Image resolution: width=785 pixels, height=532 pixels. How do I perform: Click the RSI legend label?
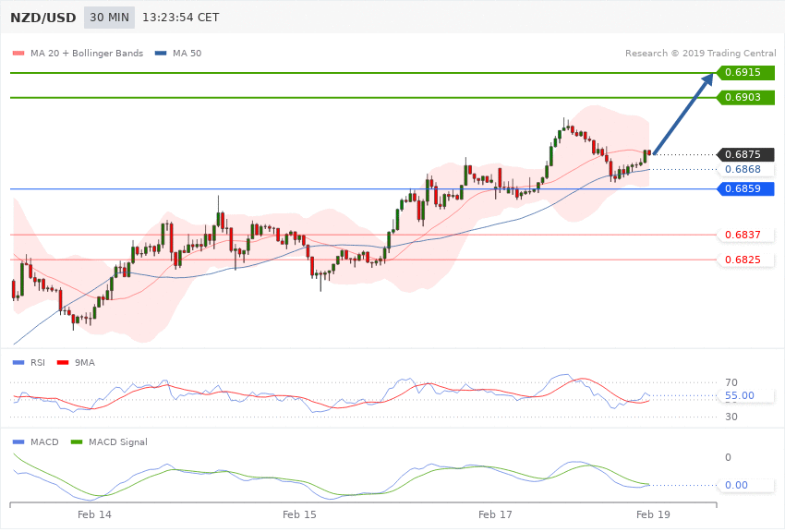point(38,362)
